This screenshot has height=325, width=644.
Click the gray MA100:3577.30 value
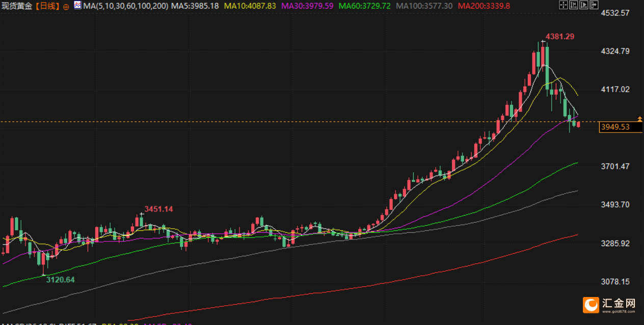(x=424, y=6)
